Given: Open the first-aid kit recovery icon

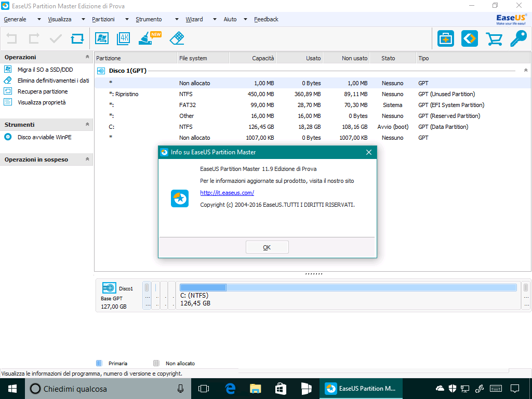Looking at the screenshot, I should point(445,38).
